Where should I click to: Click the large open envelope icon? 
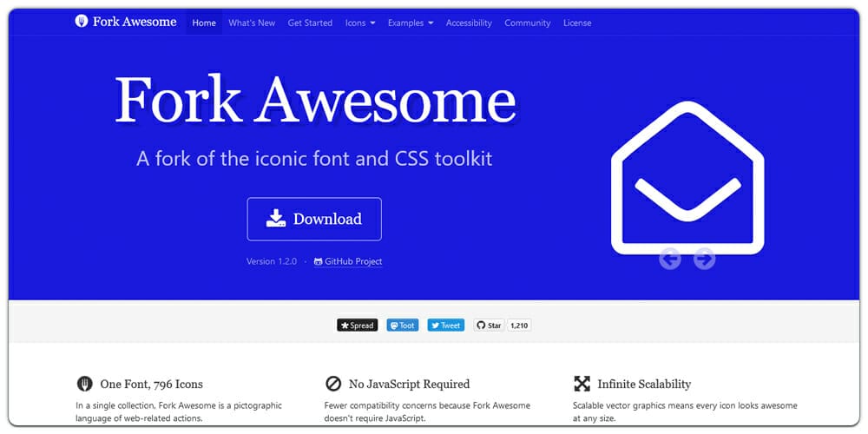(687, 178)
